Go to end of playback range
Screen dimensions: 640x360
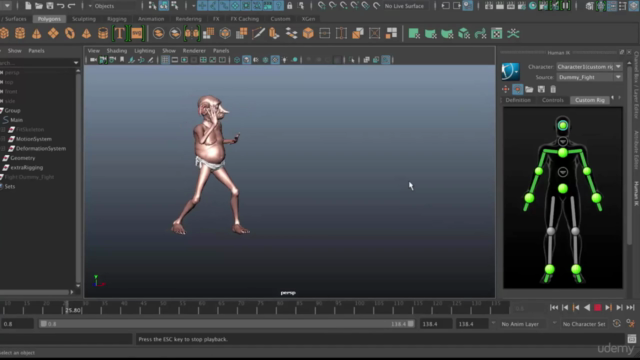click(x=630, y=308)
